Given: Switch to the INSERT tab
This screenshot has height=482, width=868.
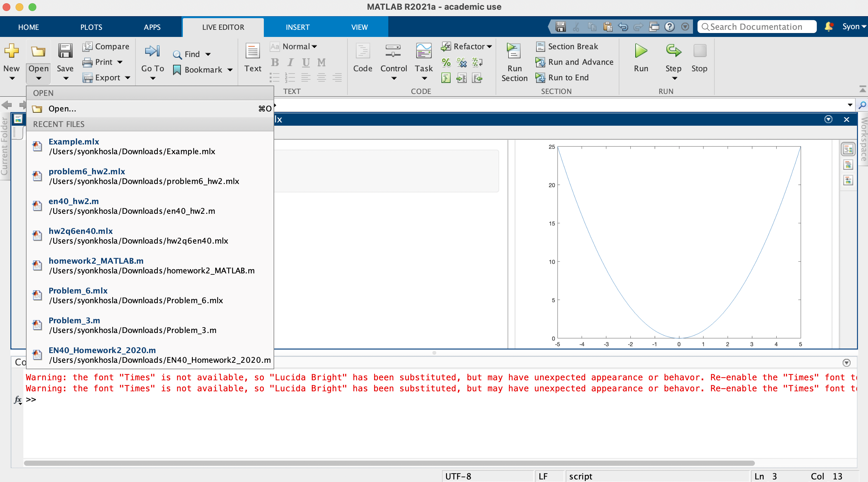Looking at the screenshot, I should 298,27.
